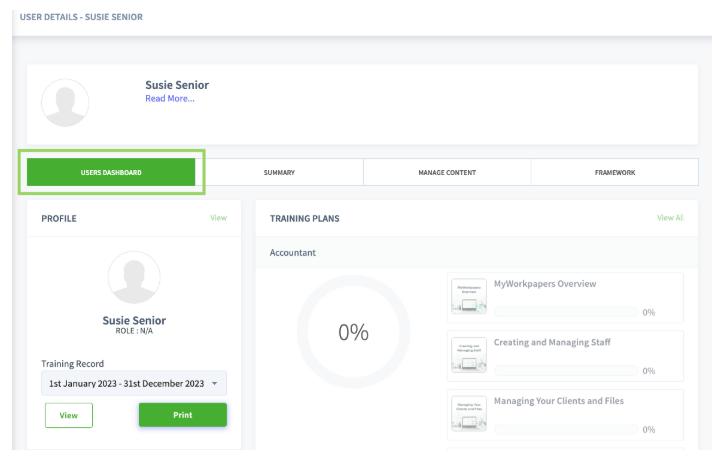Image resolution: width=727 pixels, height=461 pixels.
Task: Click the profile card avatar image
Action: coord(134,277)
